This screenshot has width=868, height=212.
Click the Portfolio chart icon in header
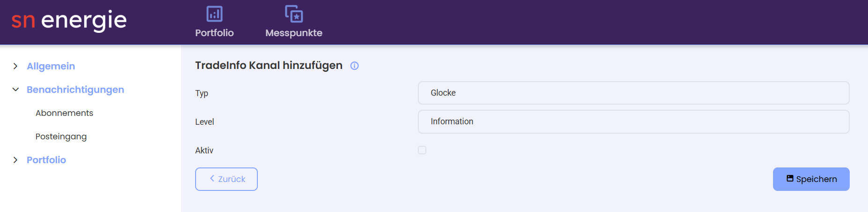pyautogui.click(x=214, y=14)
